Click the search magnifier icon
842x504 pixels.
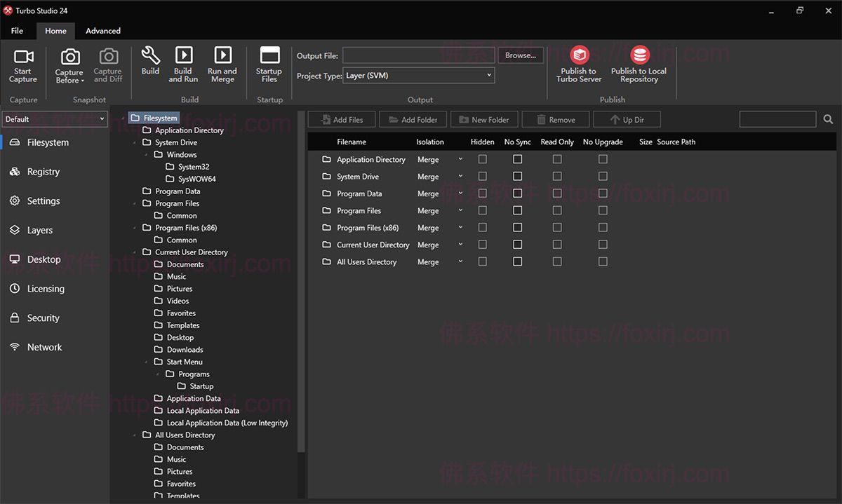tap(828, 120)
